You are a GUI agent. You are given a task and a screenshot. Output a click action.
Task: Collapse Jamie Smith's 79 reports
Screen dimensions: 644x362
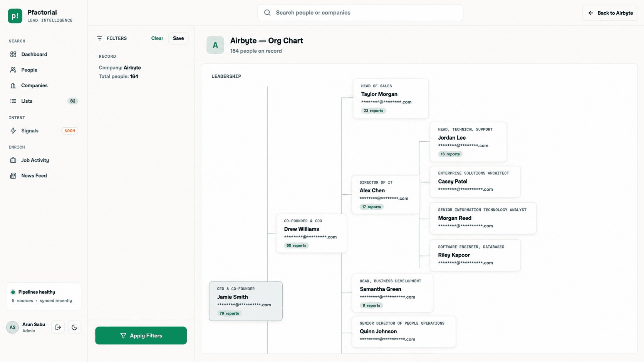pyautogui.click(x=229, y=314)
